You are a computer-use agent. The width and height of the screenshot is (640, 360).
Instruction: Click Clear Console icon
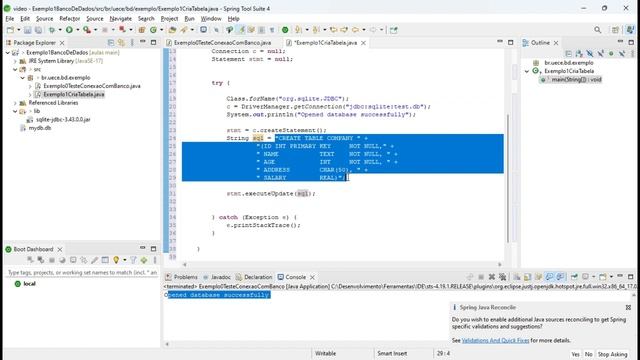click(516, 277)
